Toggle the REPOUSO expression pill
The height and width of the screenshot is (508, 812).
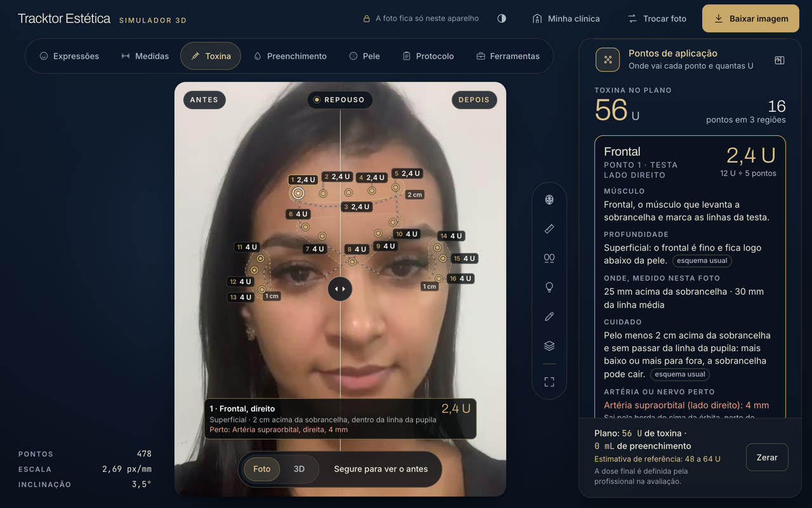pos(340,100)
